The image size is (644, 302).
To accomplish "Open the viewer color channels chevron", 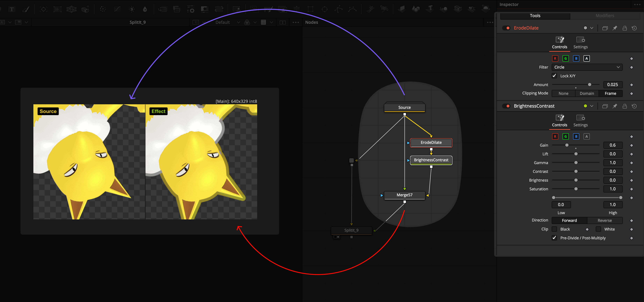I will (x=255, y=22).
